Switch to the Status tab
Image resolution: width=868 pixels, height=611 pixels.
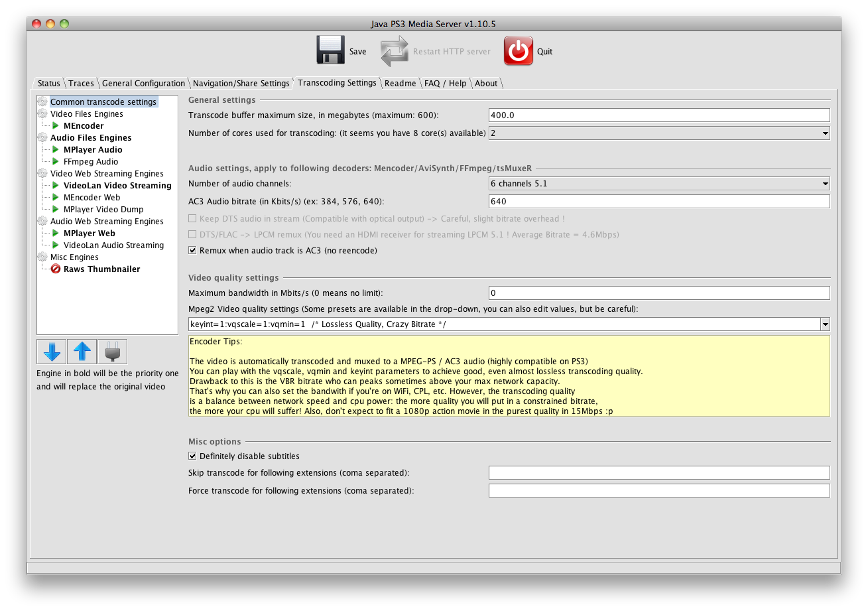tap(48, 84)
